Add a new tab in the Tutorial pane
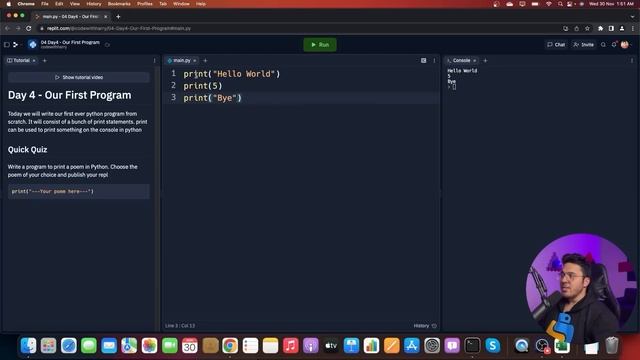 pos(44,60)
